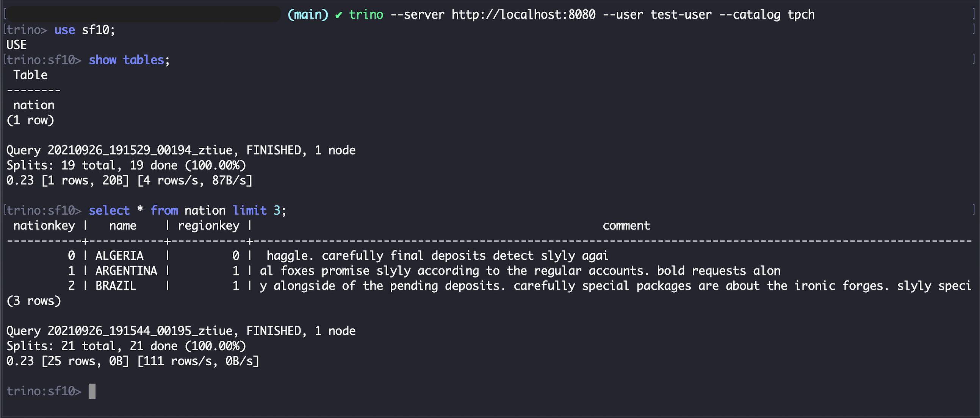The height and width of the screenshot is (418, 980).
Task: Click the "show tables" command text
Action: [x=126, y=60]
